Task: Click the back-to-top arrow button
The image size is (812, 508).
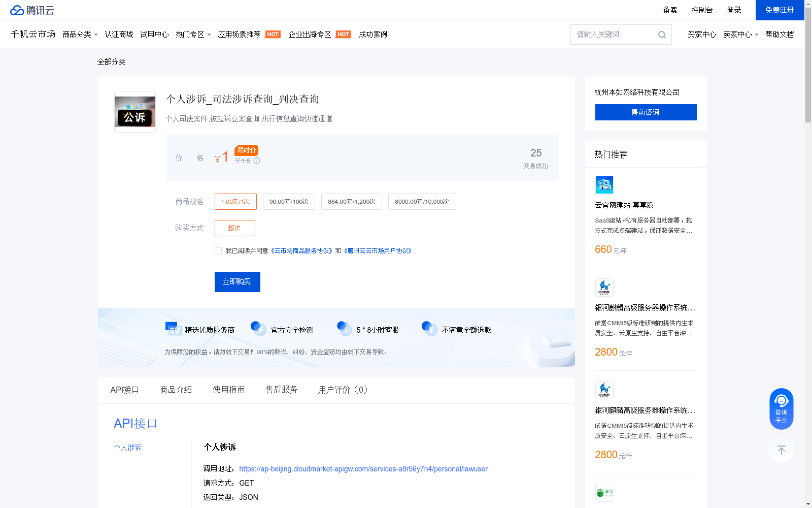Action: [781, 450]
